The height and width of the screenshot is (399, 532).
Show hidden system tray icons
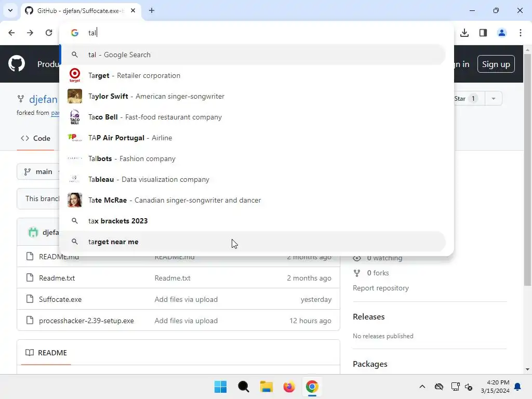[x=422, y=387]
